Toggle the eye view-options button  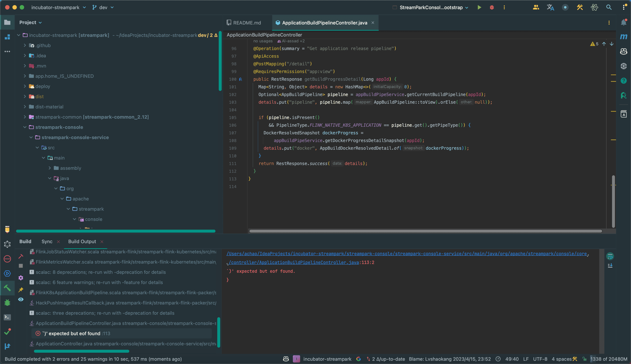tap(21, 299)
